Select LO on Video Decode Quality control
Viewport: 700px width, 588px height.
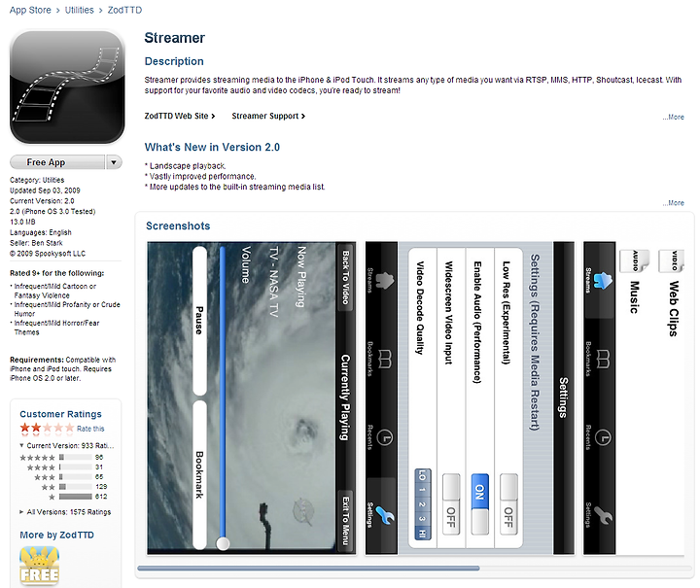[x=422, y=476]
